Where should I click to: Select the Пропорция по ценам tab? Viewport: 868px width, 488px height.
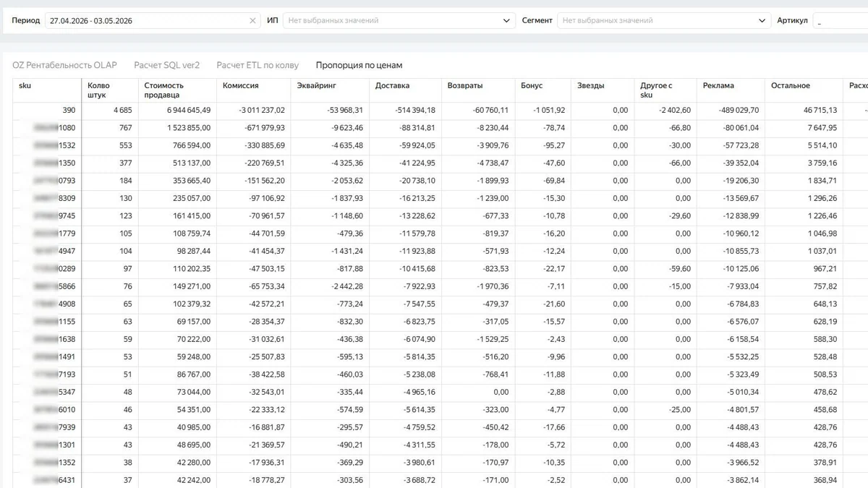[x=359, y=65]
